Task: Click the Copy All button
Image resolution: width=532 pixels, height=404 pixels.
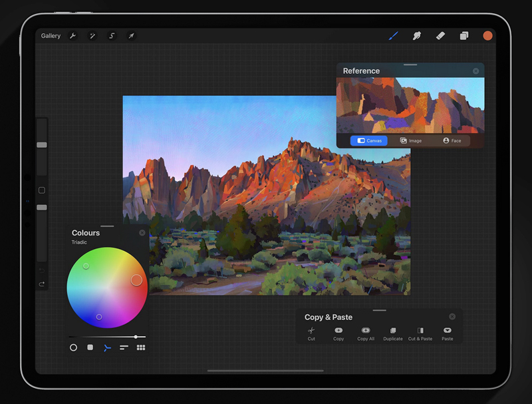Action: 365,333
